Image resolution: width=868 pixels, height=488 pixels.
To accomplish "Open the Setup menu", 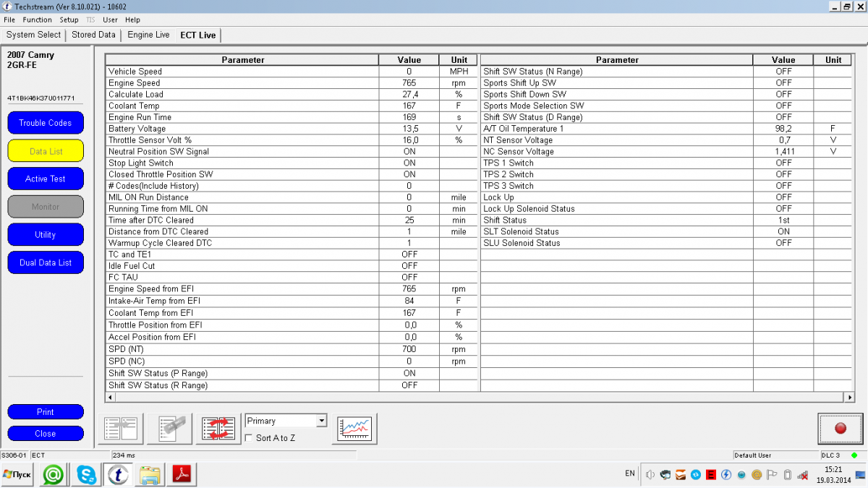I will [69, 20].
